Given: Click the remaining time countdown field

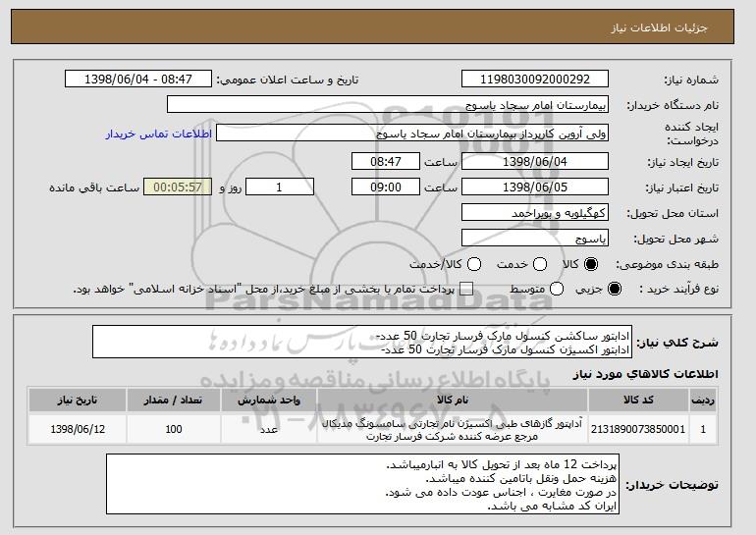Looking at the screenshot, I should coord(178,187).
